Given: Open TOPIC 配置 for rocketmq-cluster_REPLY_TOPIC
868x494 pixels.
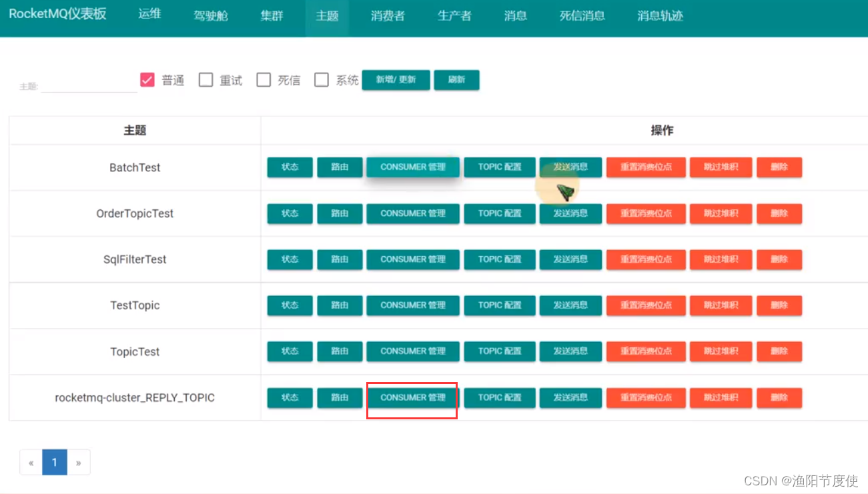Looking at the screenshot, I should 500,398.
